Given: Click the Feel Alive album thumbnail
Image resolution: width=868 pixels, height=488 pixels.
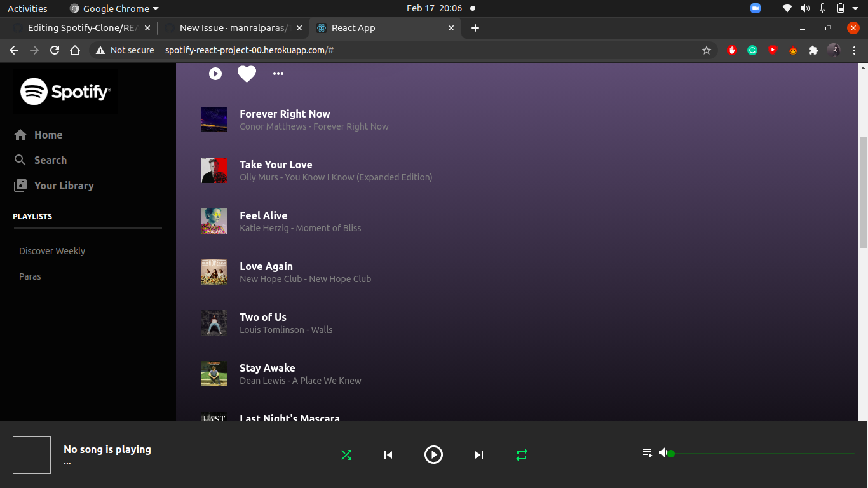Looking at the screenshot, I should click(x=214, y=221).
